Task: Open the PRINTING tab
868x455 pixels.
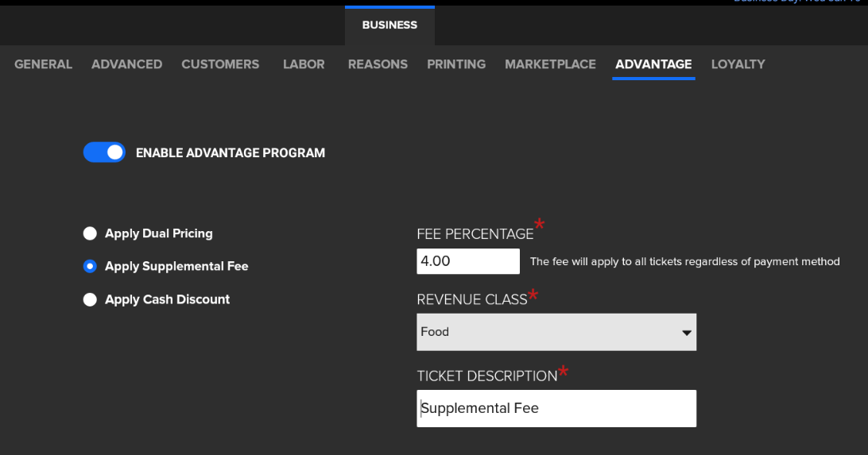Action: click(456, 64)
